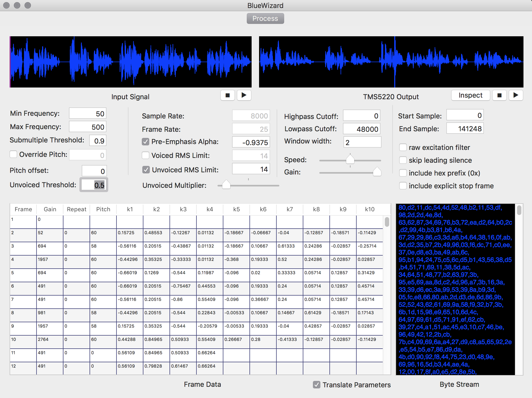The image size is (532, 398).
Task: Click the Speed slider handle
Action: click(x=350, y=160)
